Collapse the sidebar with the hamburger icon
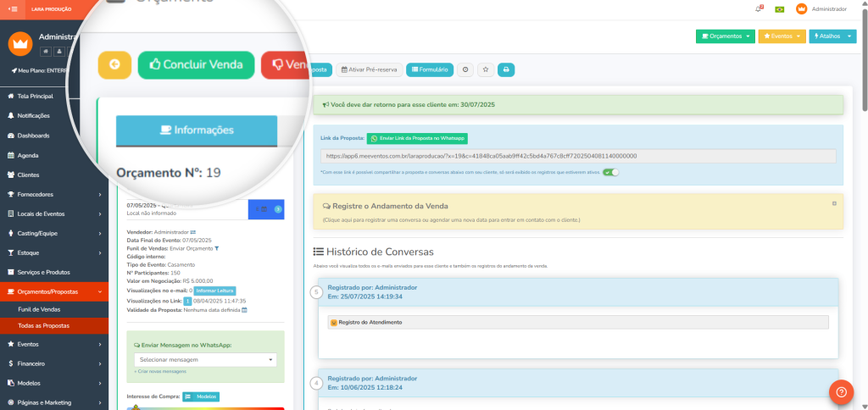868x410 pixels. click(14, 8)
